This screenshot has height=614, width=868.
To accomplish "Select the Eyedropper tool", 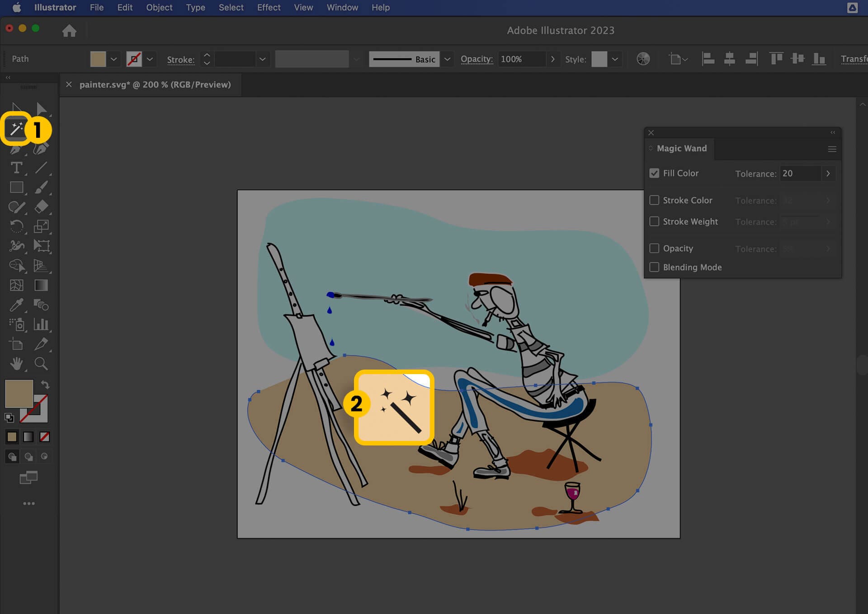I will click(x=16, y=305).
